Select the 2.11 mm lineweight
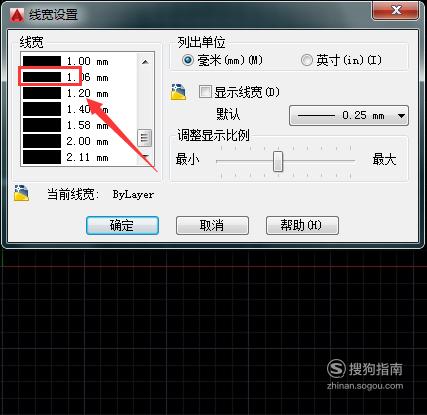 79,157
